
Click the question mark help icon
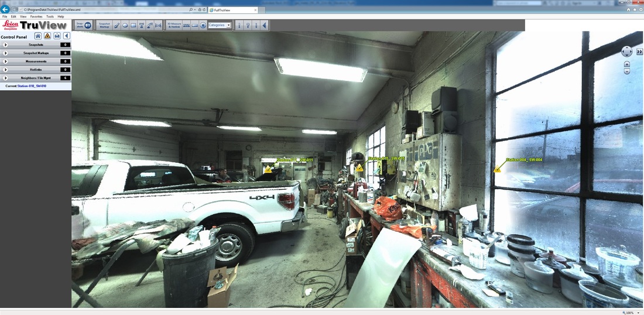[247, 25]
